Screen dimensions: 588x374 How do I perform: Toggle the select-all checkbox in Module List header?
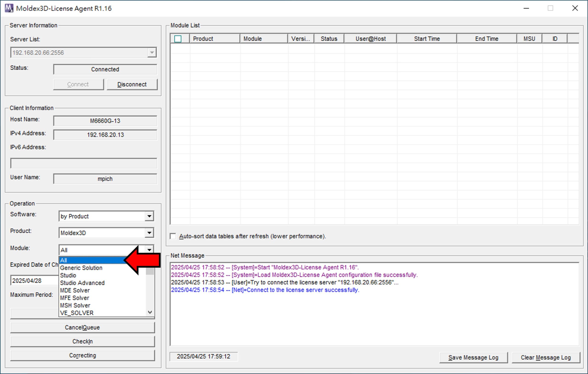pyautogui.click(x=178, y=39)
